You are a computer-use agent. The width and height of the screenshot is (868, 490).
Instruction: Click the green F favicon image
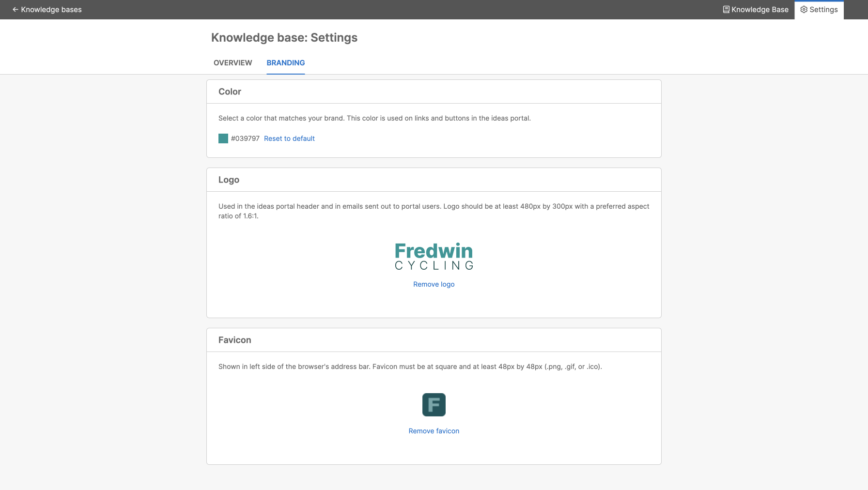(434, 405)
